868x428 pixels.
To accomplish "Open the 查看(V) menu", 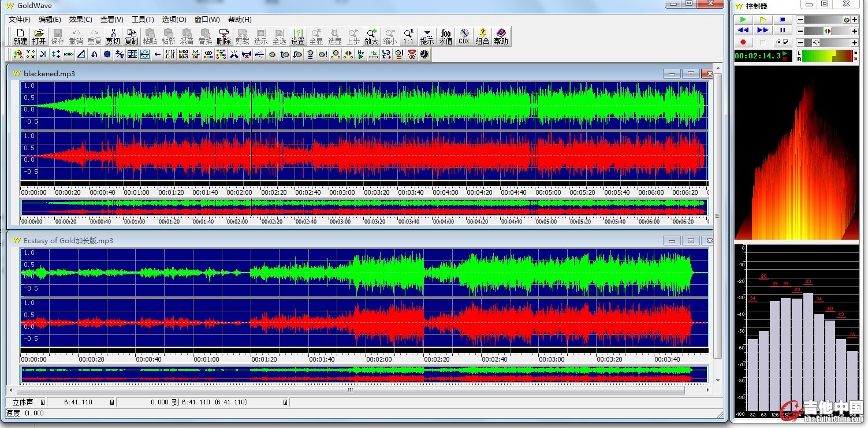I will (111, 20).
